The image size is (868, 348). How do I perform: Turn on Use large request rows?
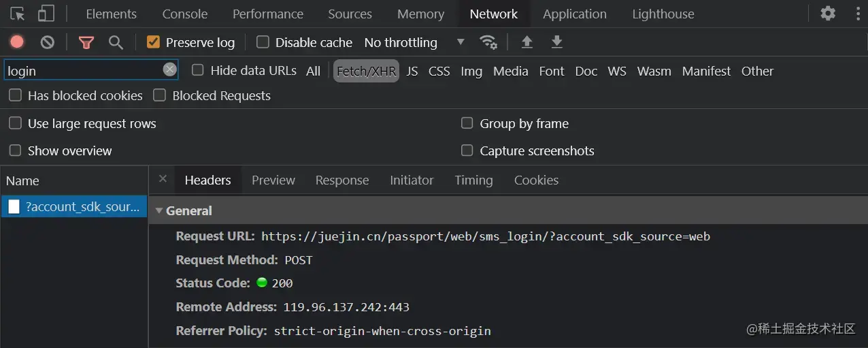[x=15, y=123]
